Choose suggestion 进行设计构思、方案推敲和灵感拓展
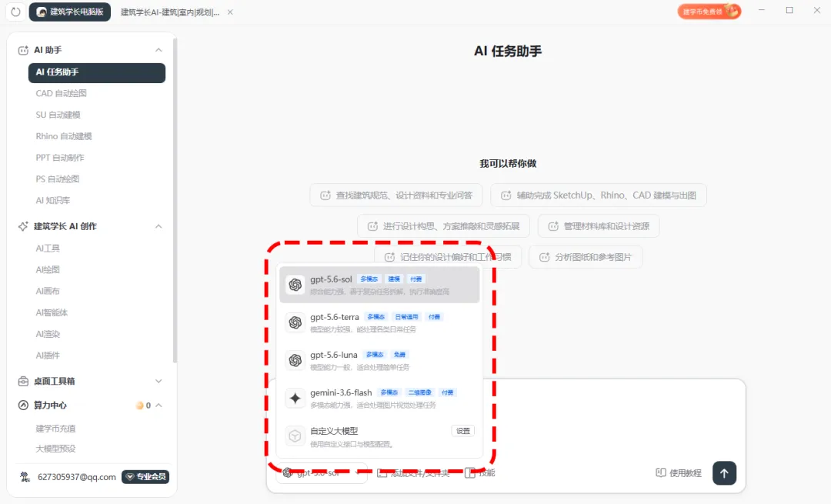The width and height of the screenshot is (831, 504). pos(443,226)
